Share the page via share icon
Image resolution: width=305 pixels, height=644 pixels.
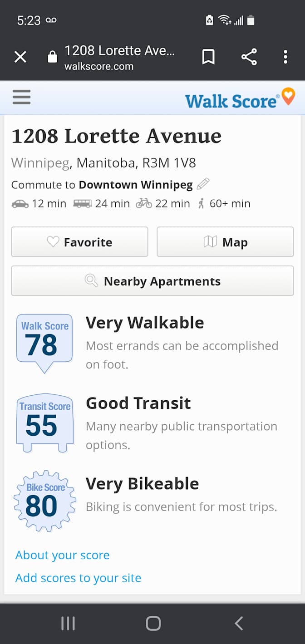249,57
